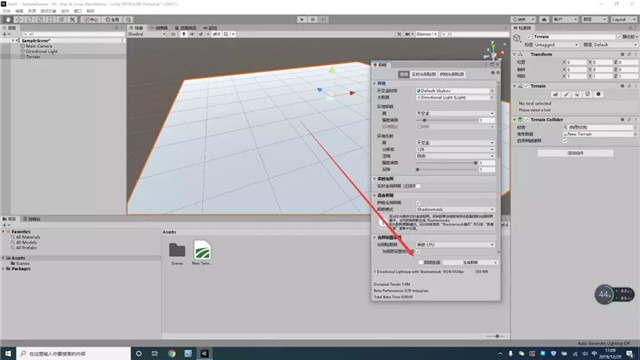Toggle the Baked Global Illumination checkbox
This screenshot has height=360, width=640.
tap(418, 203)
